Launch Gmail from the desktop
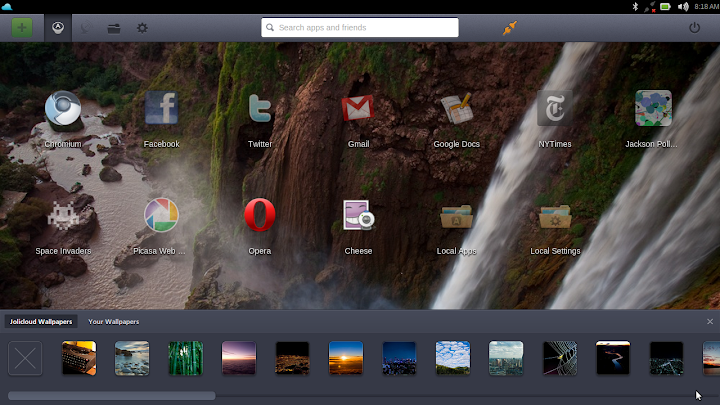 point(358,110)
